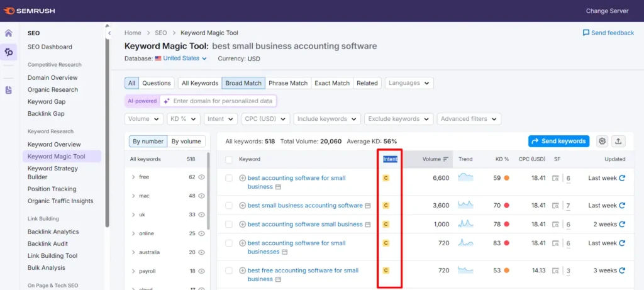644x290 pixels.
Task: Expand the 'payroll' keyword group
Action: click(133, 272)
